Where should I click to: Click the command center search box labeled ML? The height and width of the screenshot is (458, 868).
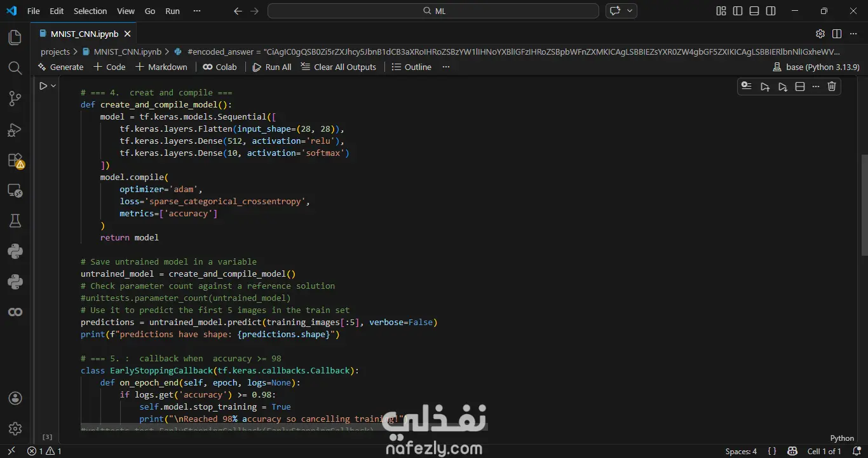pos(433,11)
